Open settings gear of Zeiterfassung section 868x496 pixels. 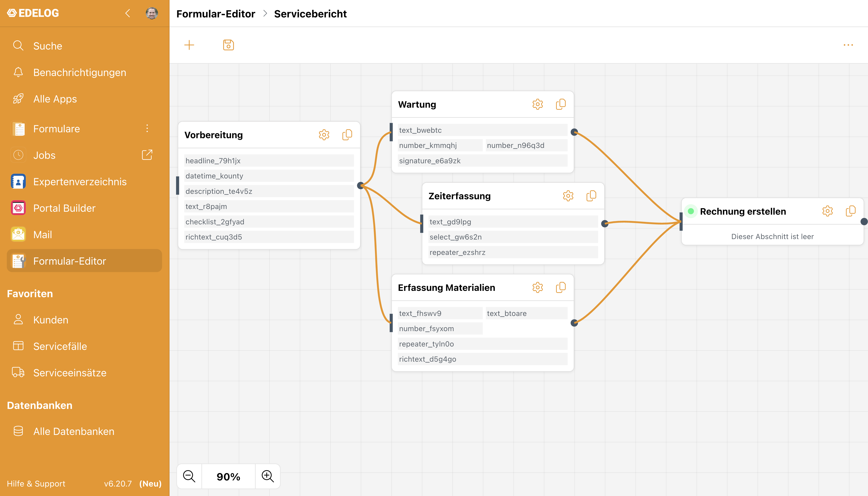[568, 196]
